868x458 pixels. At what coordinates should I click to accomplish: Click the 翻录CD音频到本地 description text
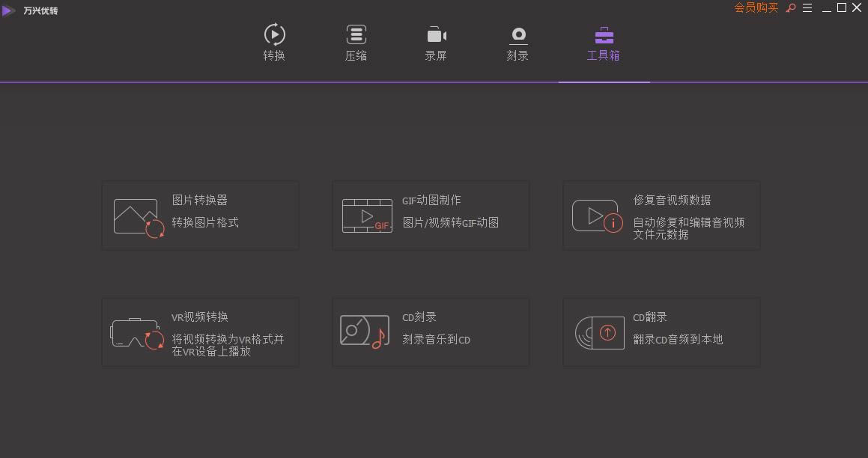point(678,339)
